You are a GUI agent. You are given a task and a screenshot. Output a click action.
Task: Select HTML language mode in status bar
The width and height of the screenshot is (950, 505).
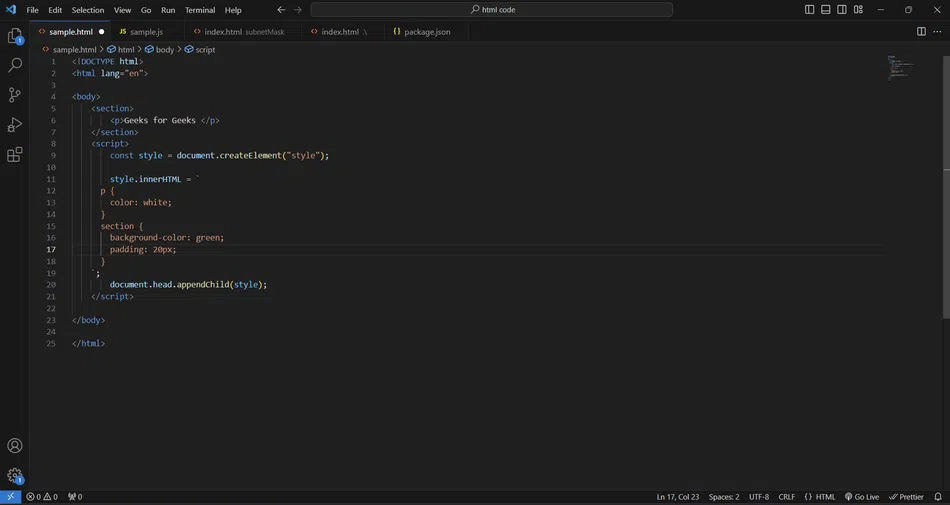(820, 497)
